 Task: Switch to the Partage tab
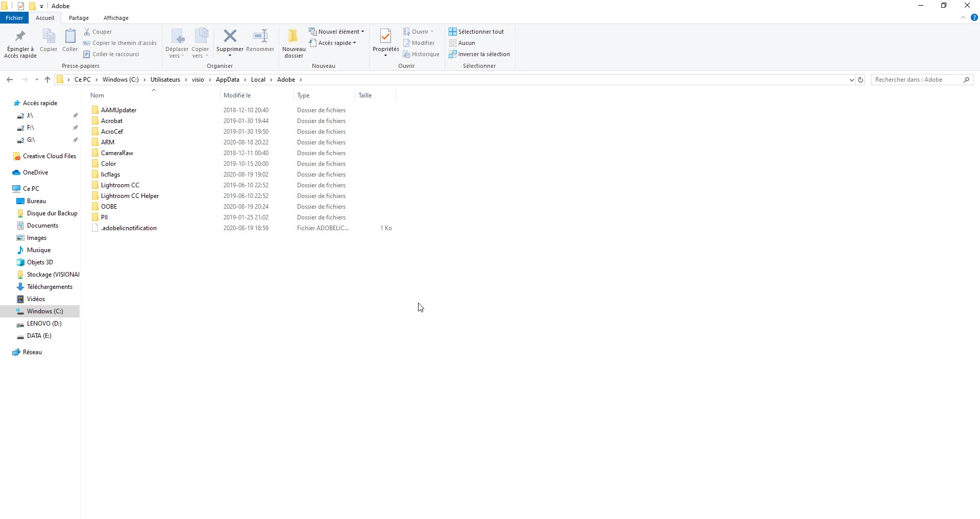tap(79, 18)
